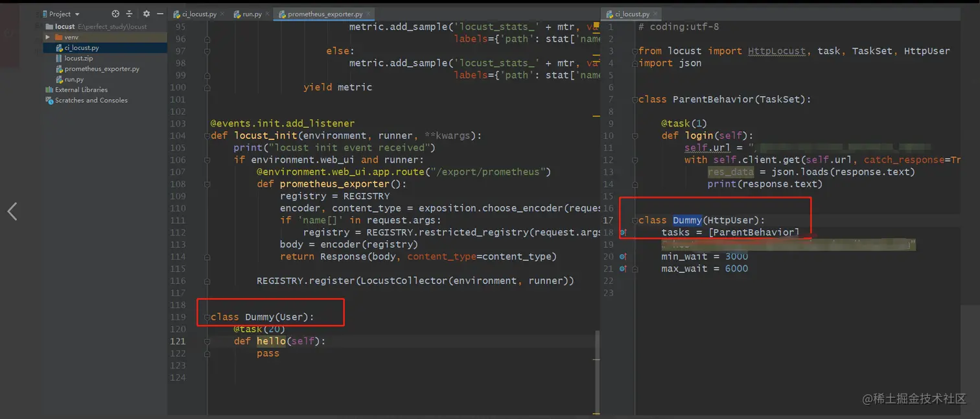Close the left ci_locust.py tab via its x

[x=222, y=14]
